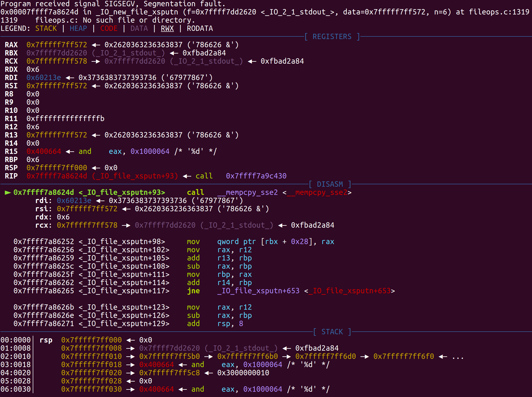Screen dimensions: 532x397
Task: Click the _IO_file_xsputn+653 jump target
Action: pyautogui.click(x=258, y=291)
